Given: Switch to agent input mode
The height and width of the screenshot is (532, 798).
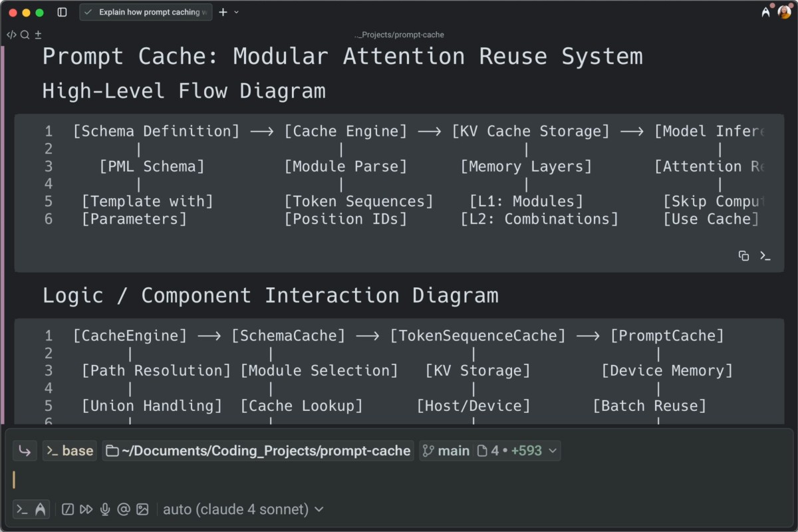Looking at the screenshot, I should (x=41, y=509).
